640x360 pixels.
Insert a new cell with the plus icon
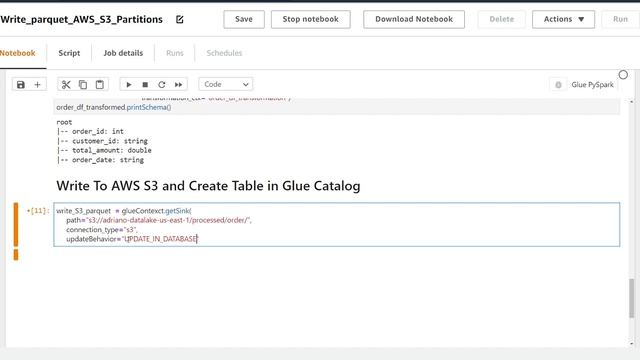pos(37,84)
